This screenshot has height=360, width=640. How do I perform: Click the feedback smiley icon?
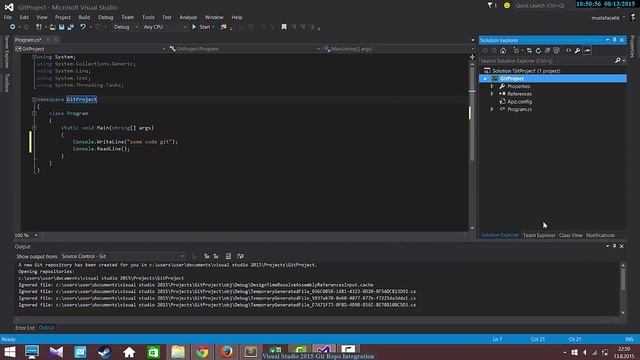click(507, 6)
